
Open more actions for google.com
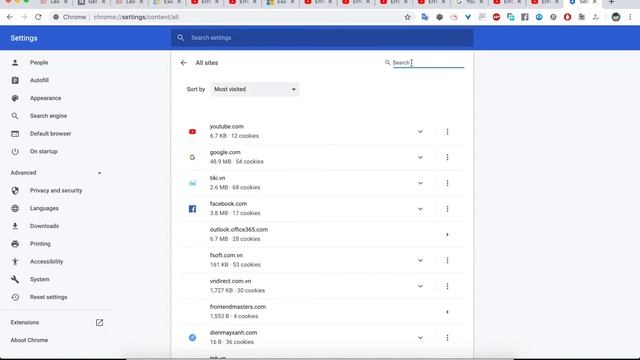coord(447,158)
